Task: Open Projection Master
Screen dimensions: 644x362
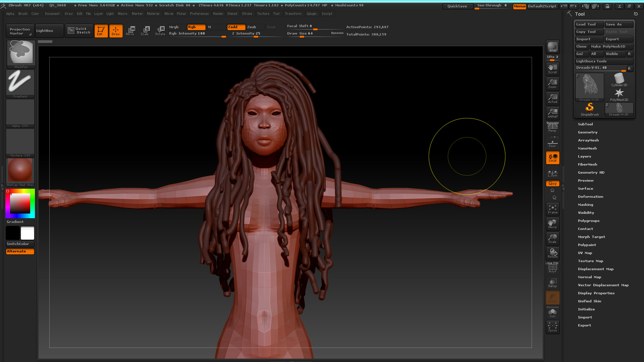Action: click(20, 31)
